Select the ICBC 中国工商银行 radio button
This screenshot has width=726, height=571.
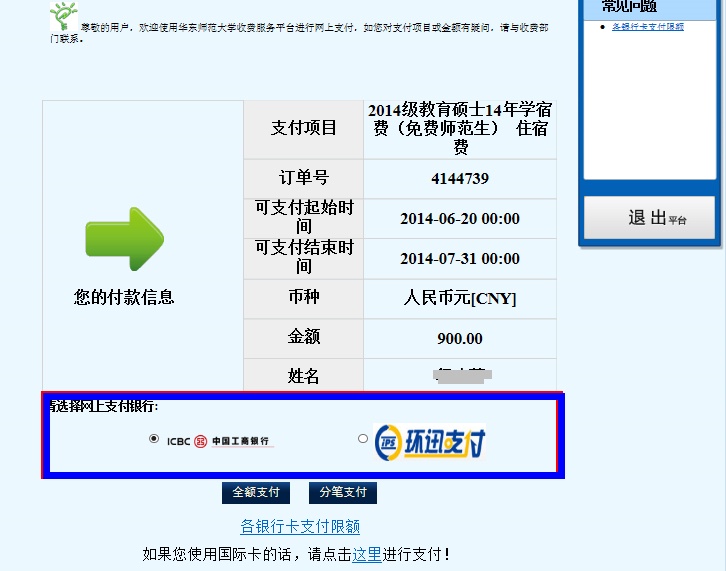(153, 438)
